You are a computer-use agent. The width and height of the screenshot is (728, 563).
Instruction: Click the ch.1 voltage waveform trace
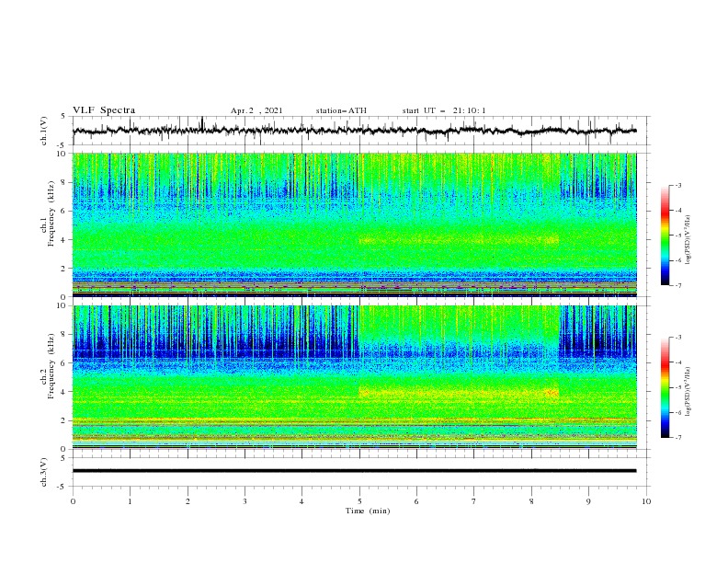[354, 131]
